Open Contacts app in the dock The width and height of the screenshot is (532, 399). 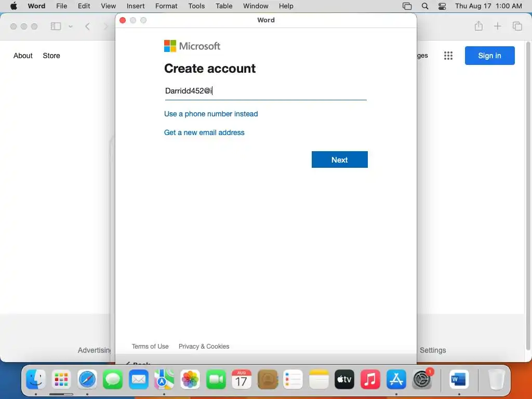(x=268, y=379)
